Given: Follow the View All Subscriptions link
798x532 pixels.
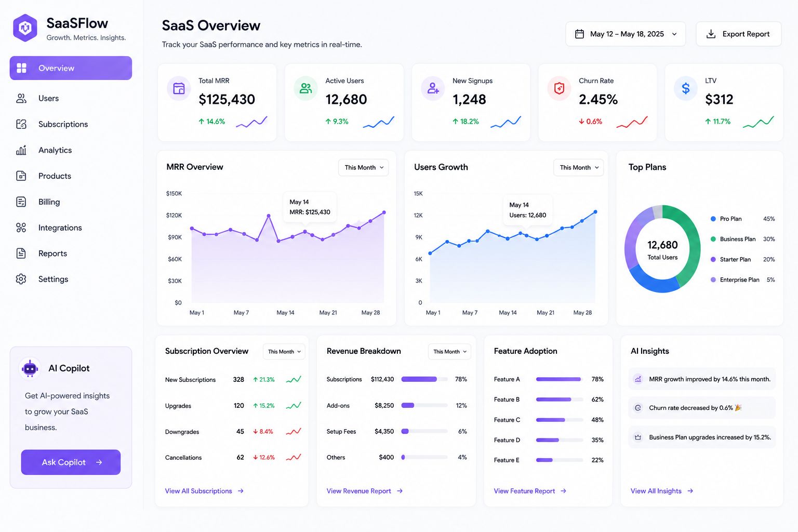Looking at the screenshot, I should coord(204,491).
